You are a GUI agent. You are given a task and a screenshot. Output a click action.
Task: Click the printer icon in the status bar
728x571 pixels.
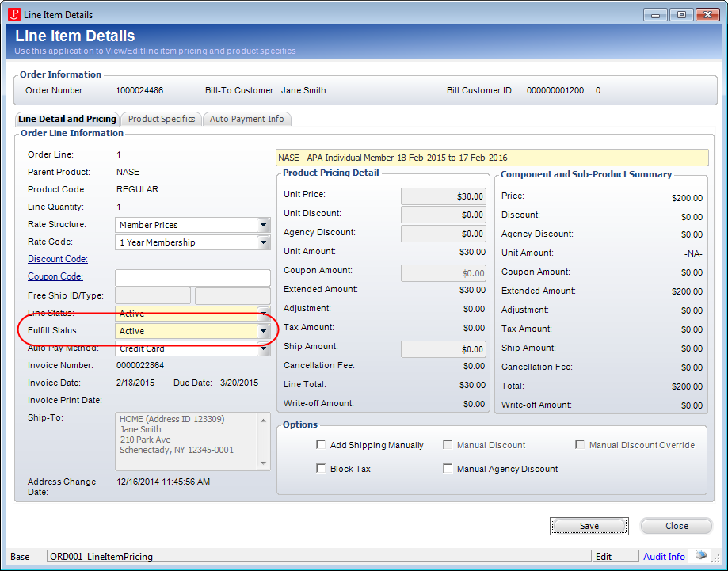point(701,555)
